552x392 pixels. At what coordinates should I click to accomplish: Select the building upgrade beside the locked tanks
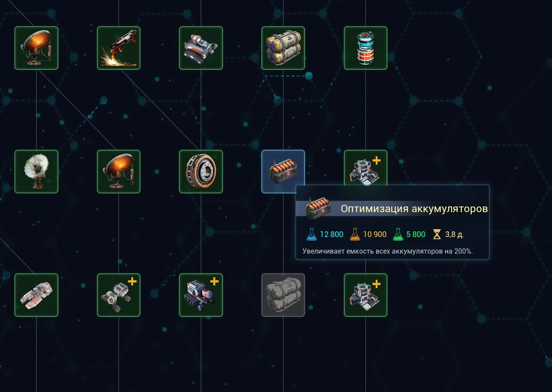coord(366,295)
